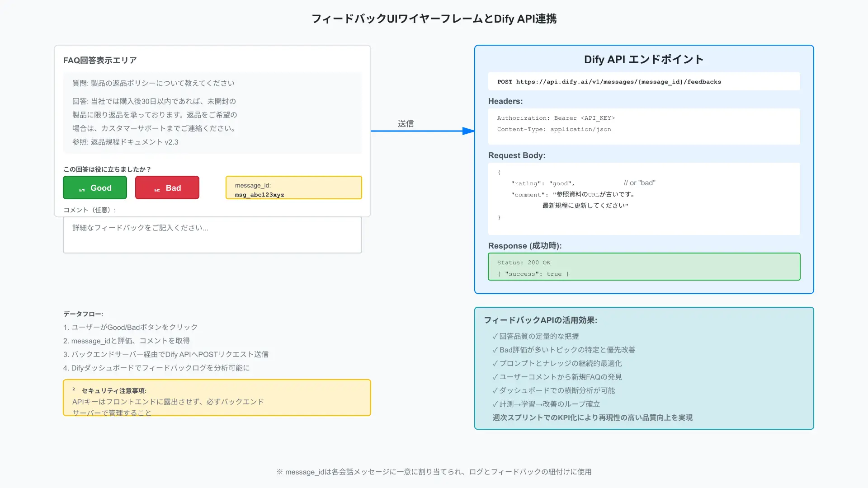This screenshot has width=868, height=488.
Task: Click the Response (成功時): section label
Action: [525, 246]
